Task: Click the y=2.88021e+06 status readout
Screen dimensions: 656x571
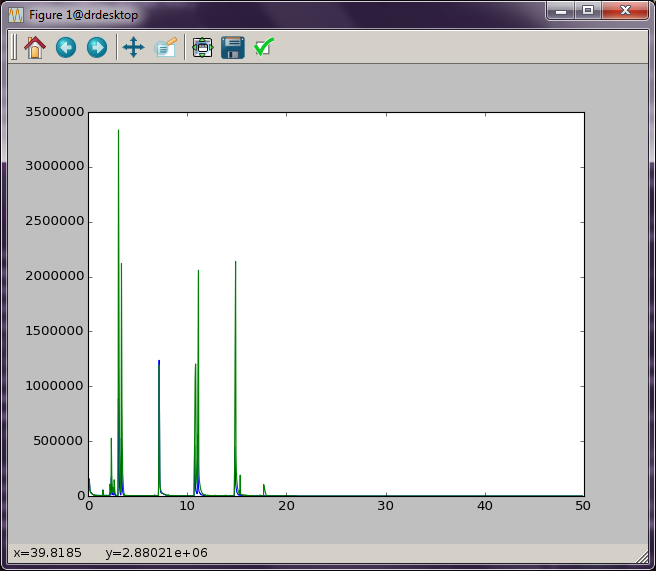Action: pyautogui.click(x=156, y=553)
